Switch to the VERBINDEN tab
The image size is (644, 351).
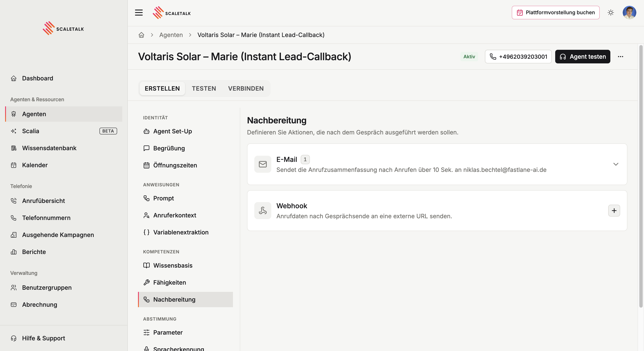tap(246, 88)
